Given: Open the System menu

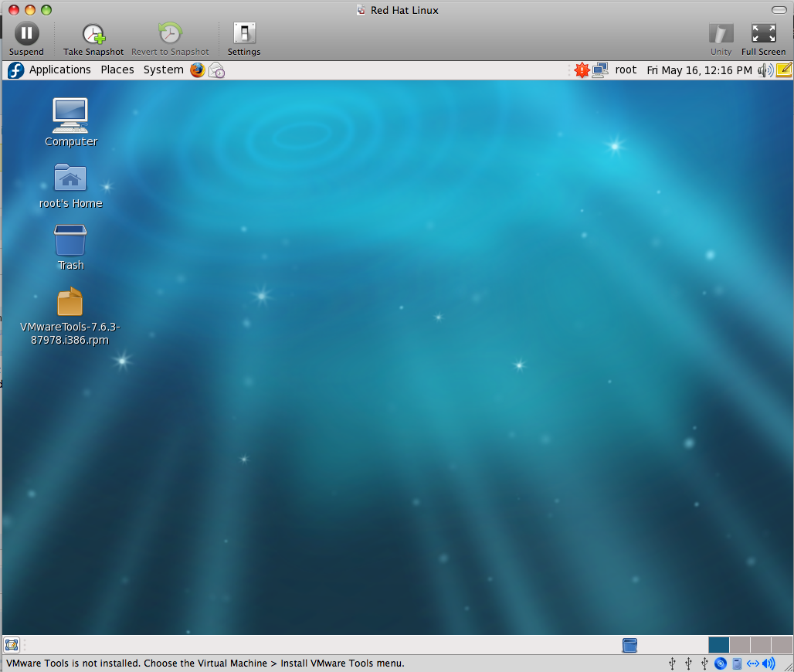Looking at the screenshot, I should click(x=163, y=70).
